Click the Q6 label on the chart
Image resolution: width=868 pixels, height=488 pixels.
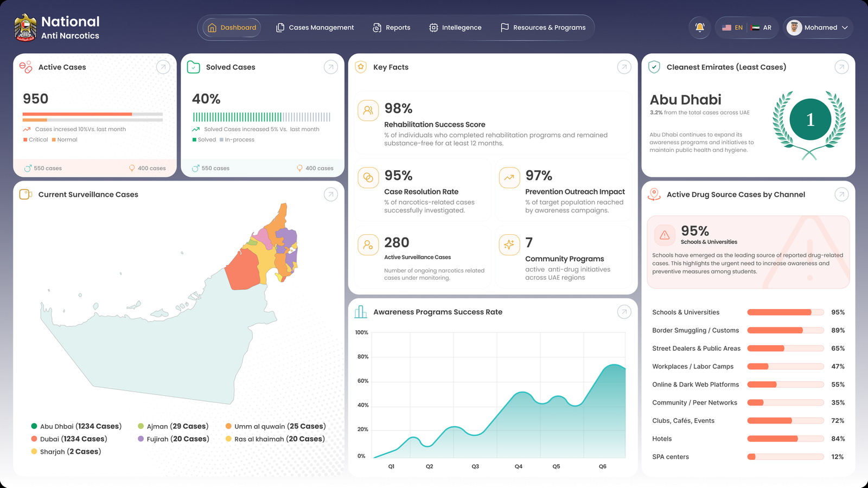[603, 466]
